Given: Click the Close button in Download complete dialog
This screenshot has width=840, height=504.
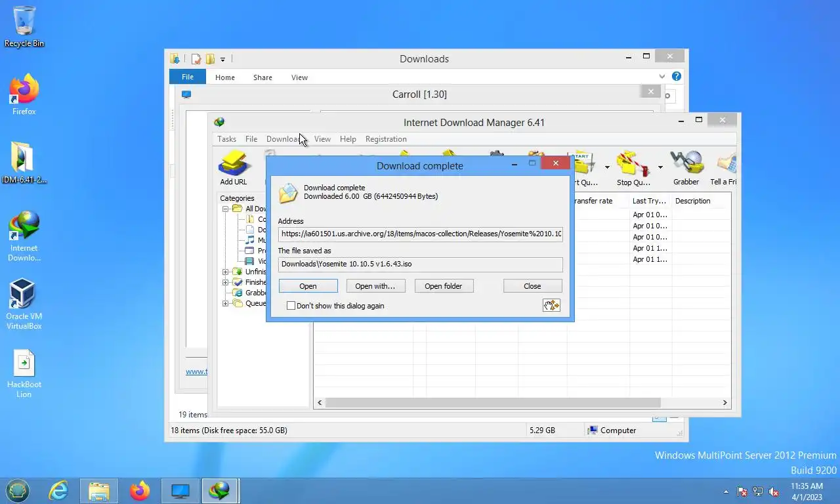Looking at the screenshot, I should [532, 286].
